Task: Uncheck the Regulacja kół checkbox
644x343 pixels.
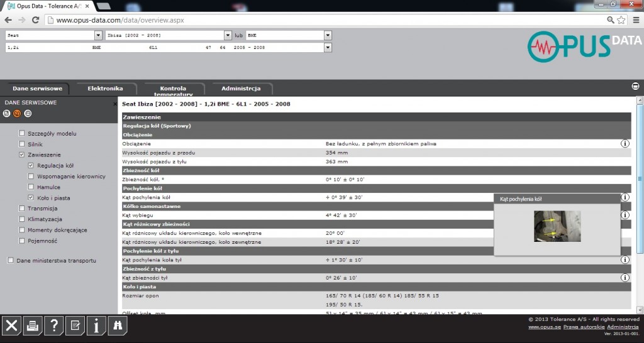Action: click(31, 165)
